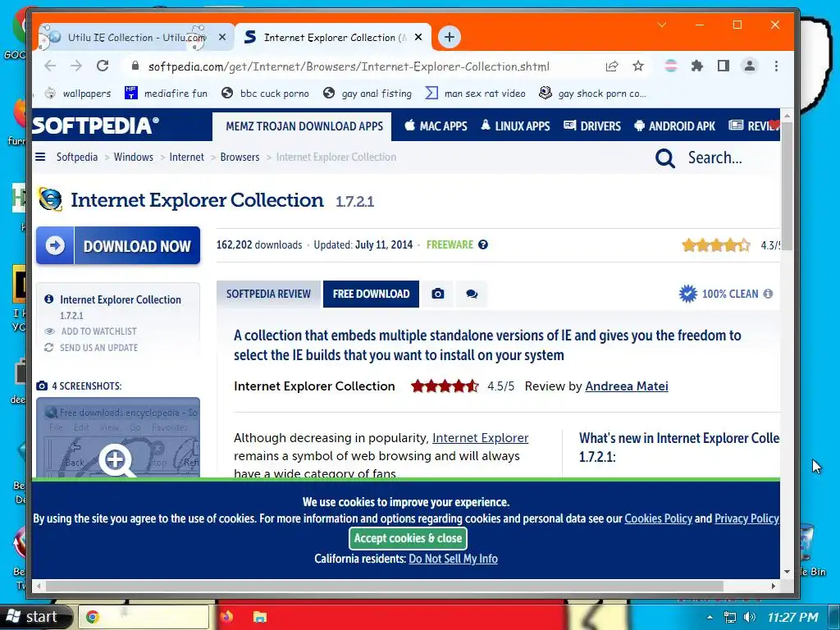Open the wallpapers bookmark
The image size is (840, 630).
coord(78,94)
